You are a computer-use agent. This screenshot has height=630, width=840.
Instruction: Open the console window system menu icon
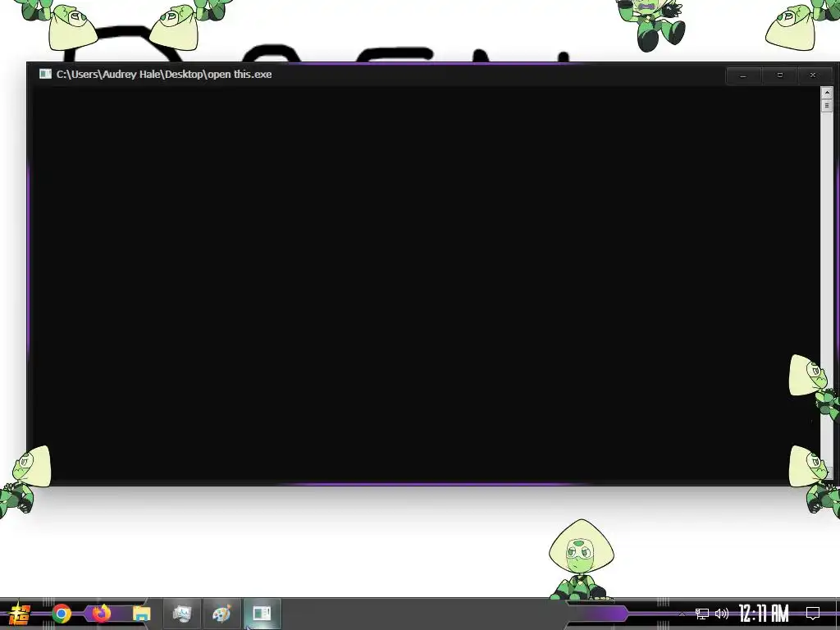pyautogui.click(x=45, y=74)
